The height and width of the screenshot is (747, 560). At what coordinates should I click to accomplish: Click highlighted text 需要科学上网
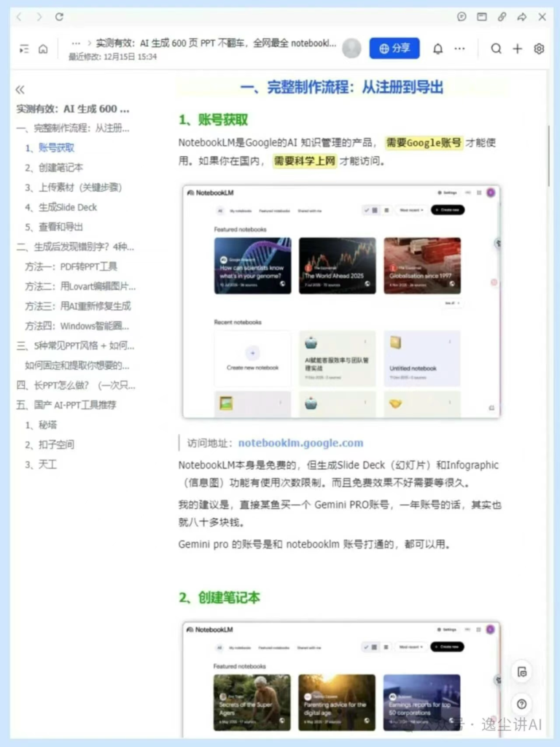[x=305, y=160]
